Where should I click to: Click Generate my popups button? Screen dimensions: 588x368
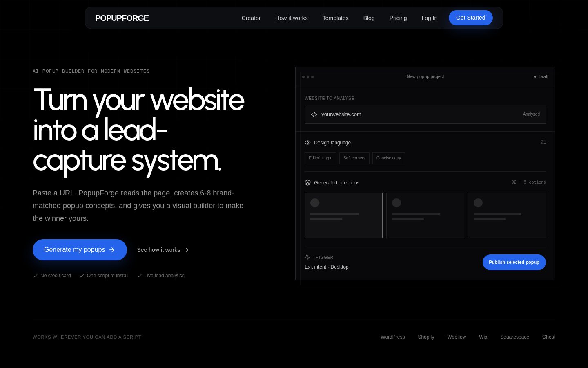(x=80, y=250)
